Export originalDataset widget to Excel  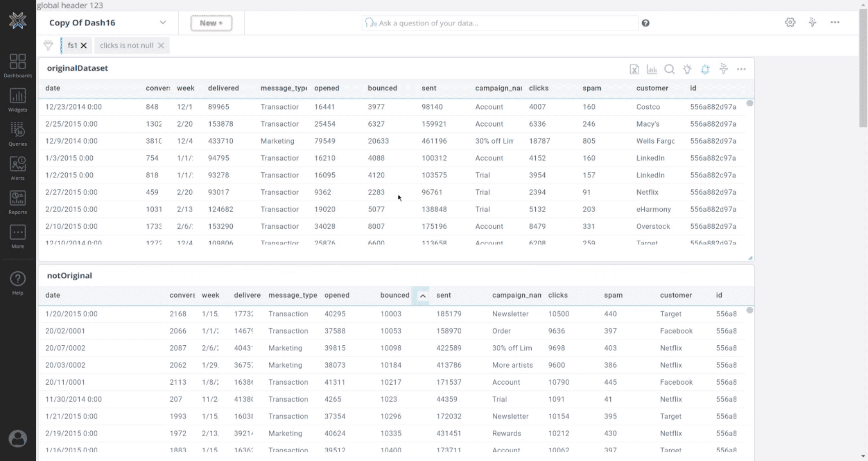pos(634,69)
